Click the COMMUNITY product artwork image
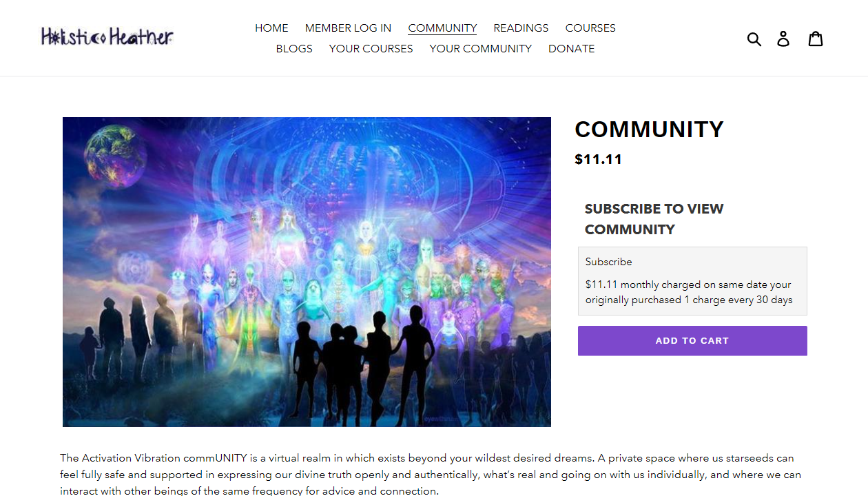The height and width of the screenshot is (496, 868). pyautogui.click(x=307, y=272)
